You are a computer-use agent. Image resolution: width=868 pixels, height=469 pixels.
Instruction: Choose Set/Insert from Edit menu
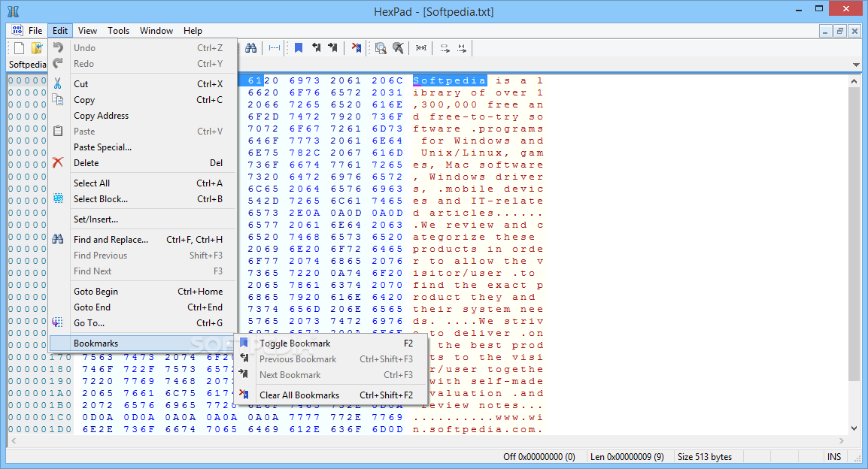click(144, 219)
